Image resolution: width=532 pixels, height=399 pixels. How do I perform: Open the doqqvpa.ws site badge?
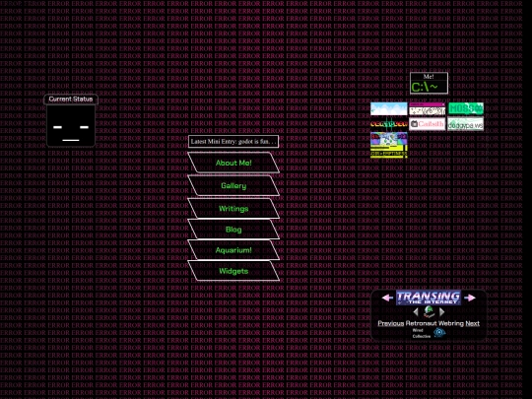tap(465, 124)
